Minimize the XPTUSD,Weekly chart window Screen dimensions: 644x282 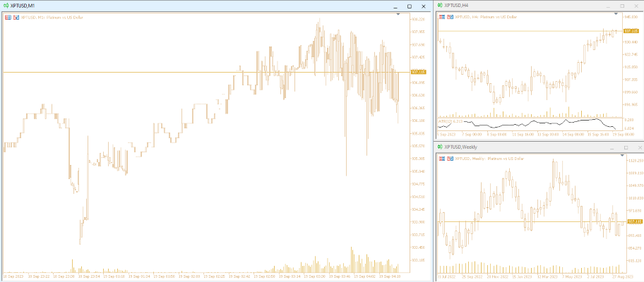[x=612, y=147]
